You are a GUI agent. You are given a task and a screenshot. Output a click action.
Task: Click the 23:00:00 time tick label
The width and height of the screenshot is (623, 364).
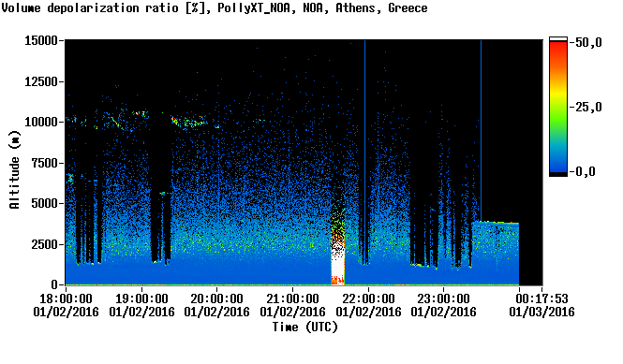(443, 298)
